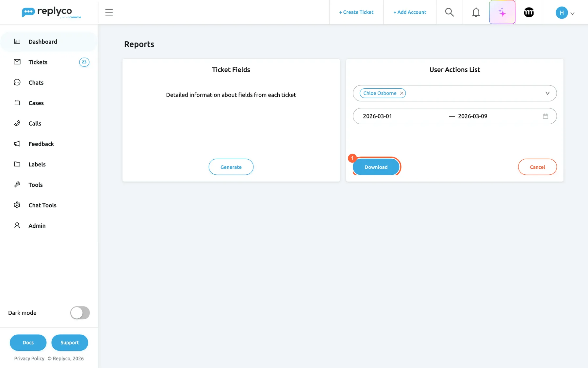
Task: Click the H user avatar
Action: tap(562, 13)
